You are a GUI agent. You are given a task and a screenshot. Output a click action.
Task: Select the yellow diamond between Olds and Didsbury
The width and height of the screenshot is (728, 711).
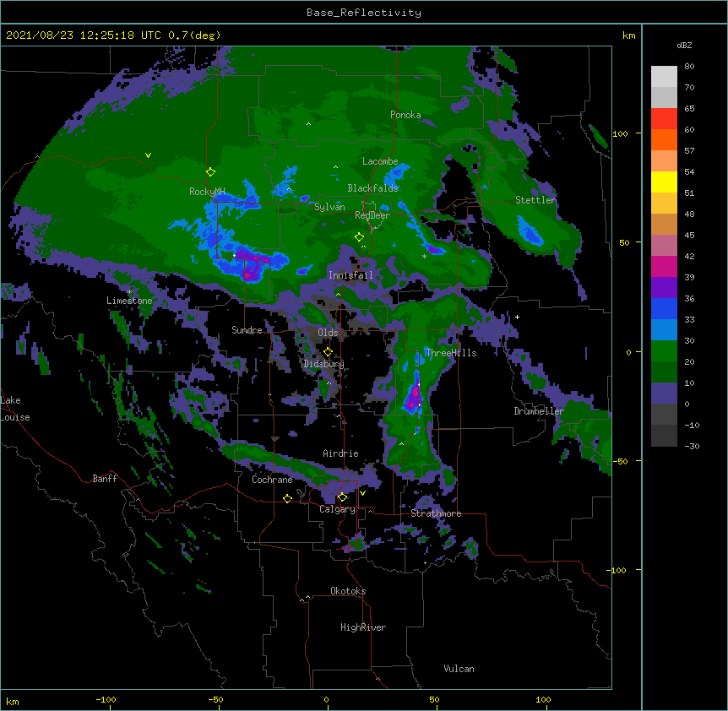pyautogui.click(x=328, y=352)
